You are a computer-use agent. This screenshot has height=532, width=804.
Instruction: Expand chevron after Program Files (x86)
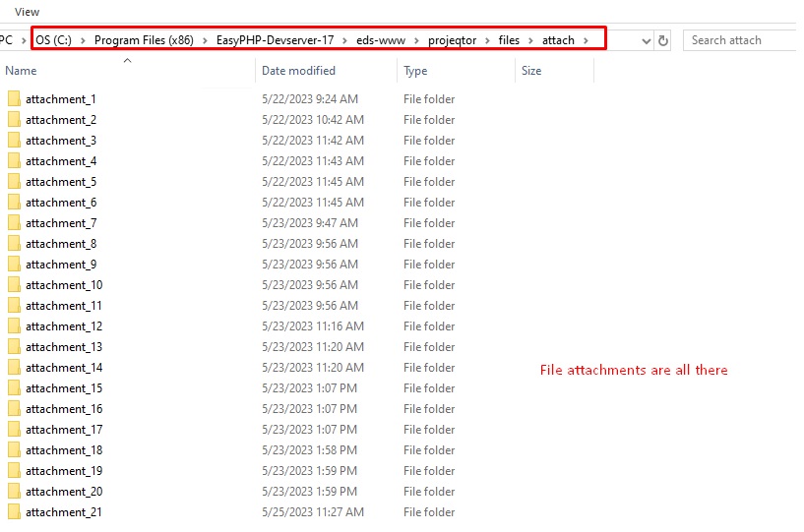click(x=205, y=40)
